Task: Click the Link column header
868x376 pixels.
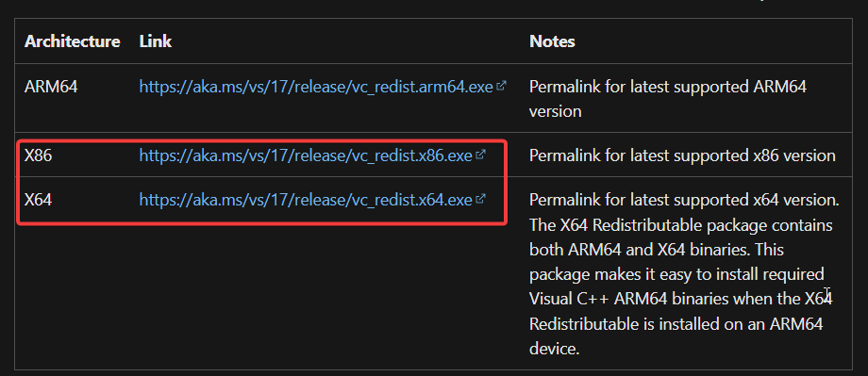Action: click(x=156, y=41)
